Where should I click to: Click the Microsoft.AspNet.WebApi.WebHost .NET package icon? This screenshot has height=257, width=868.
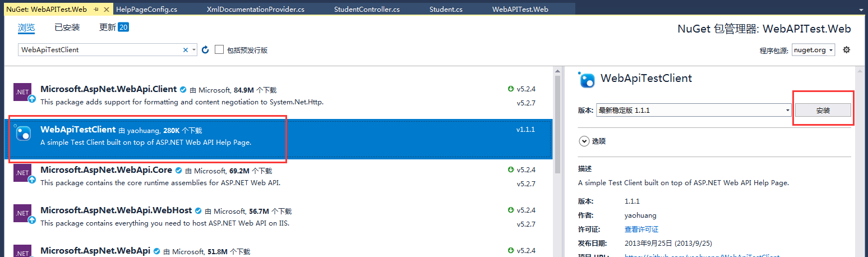click(x=24, y=214)
